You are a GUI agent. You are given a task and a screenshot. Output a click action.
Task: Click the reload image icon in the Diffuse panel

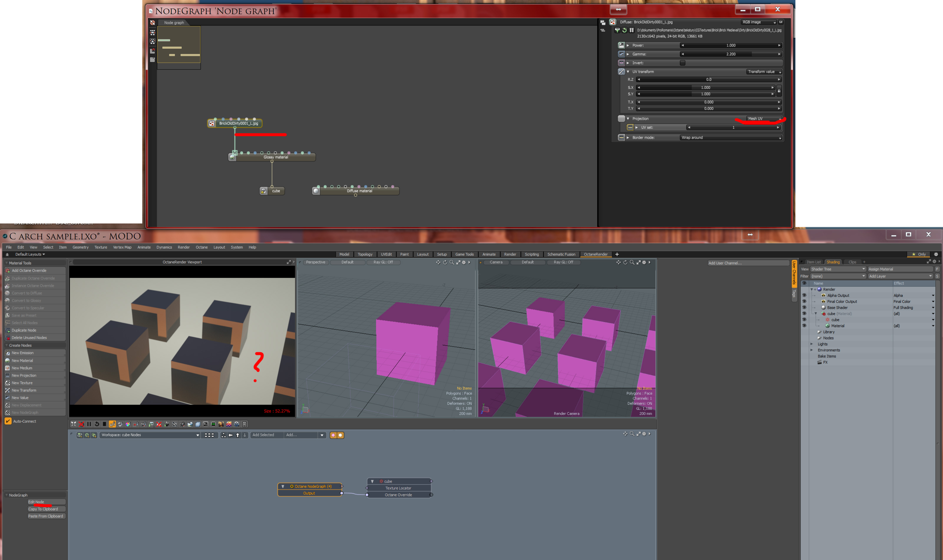(624, 30)
